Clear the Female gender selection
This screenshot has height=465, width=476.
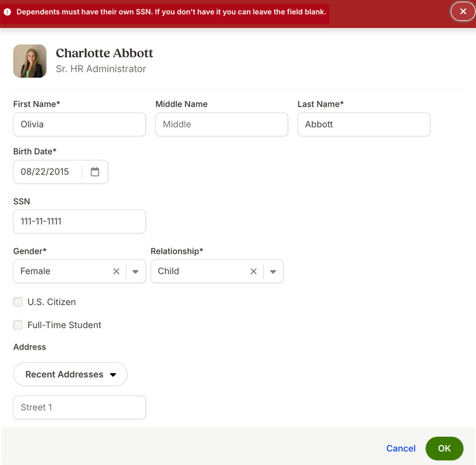[116, 272]
